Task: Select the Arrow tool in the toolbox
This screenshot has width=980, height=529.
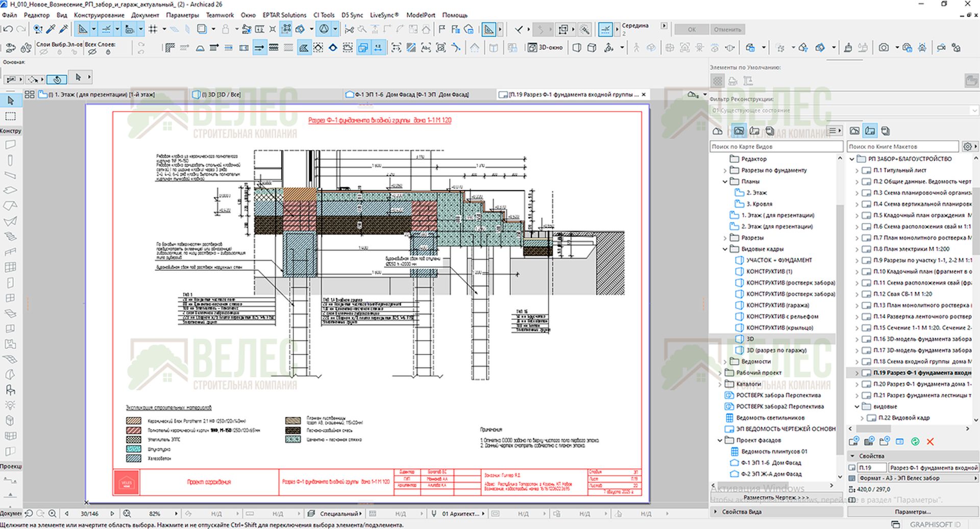Action: [x=10, y=100]
